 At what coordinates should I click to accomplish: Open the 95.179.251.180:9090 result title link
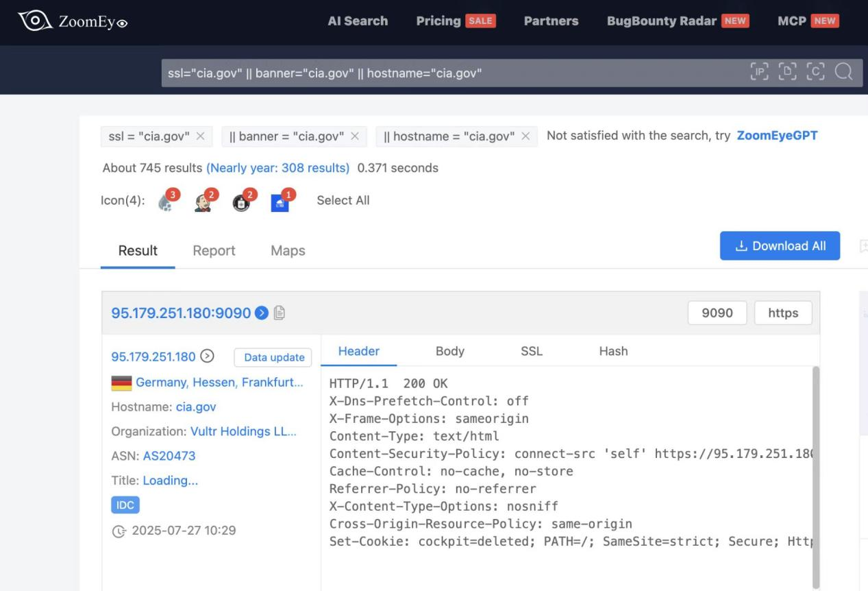coord(181,313)
